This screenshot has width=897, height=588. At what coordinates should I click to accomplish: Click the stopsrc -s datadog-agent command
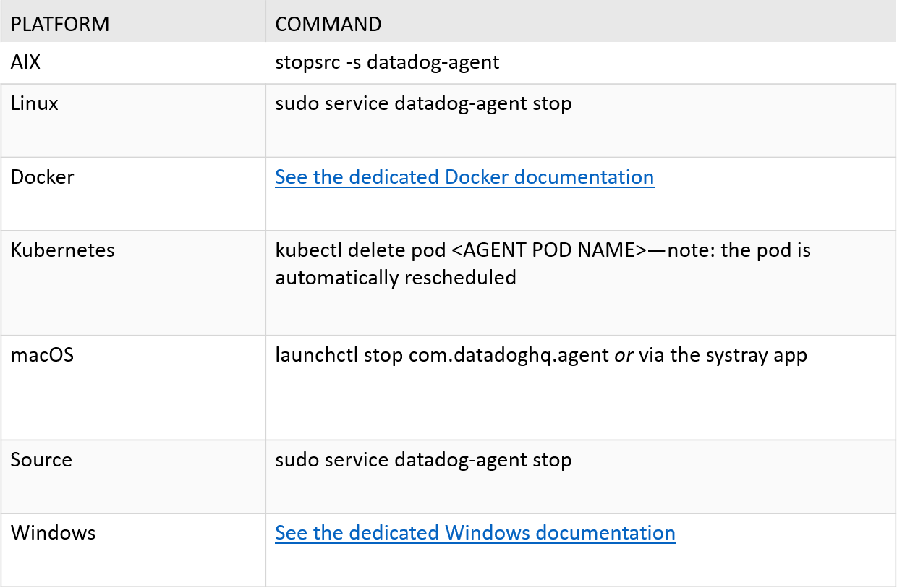click(387, 62)
